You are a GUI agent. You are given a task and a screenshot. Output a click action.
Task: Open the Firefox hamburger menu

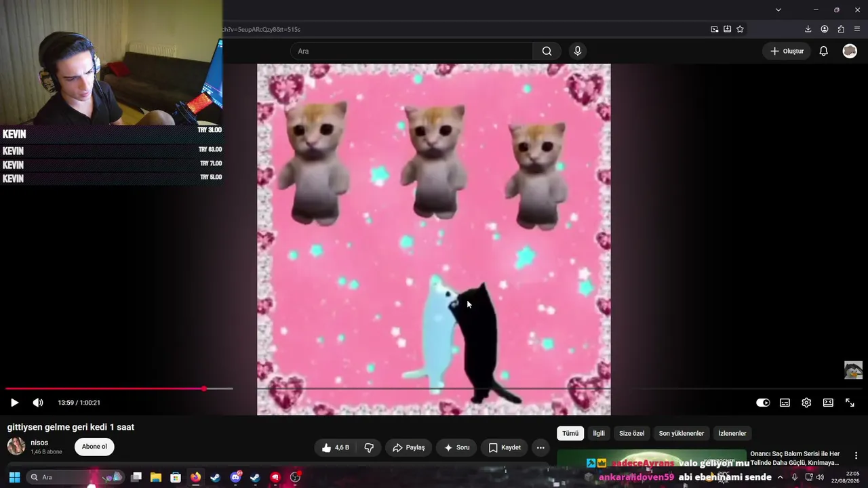click(x=857, y=29)
